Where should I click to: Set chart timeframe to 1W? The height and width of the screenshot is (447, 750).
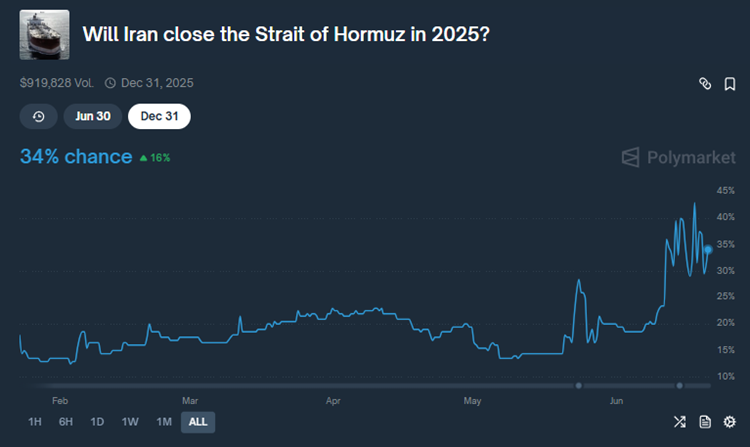point(130,422)
